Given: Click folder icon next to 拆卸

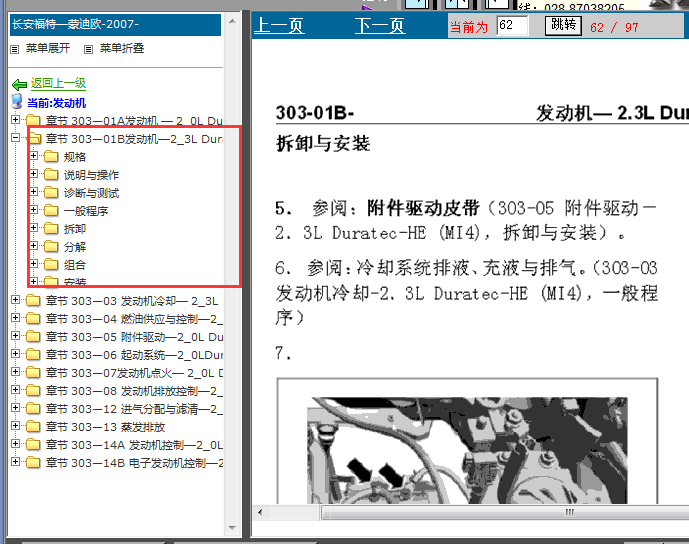Looking at the screenshot, I should pos(51,228).
